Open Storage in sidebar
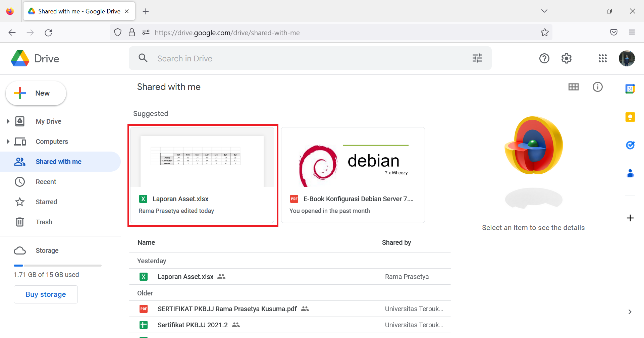Viewport: 644px width, 338px height. point(47,250)
